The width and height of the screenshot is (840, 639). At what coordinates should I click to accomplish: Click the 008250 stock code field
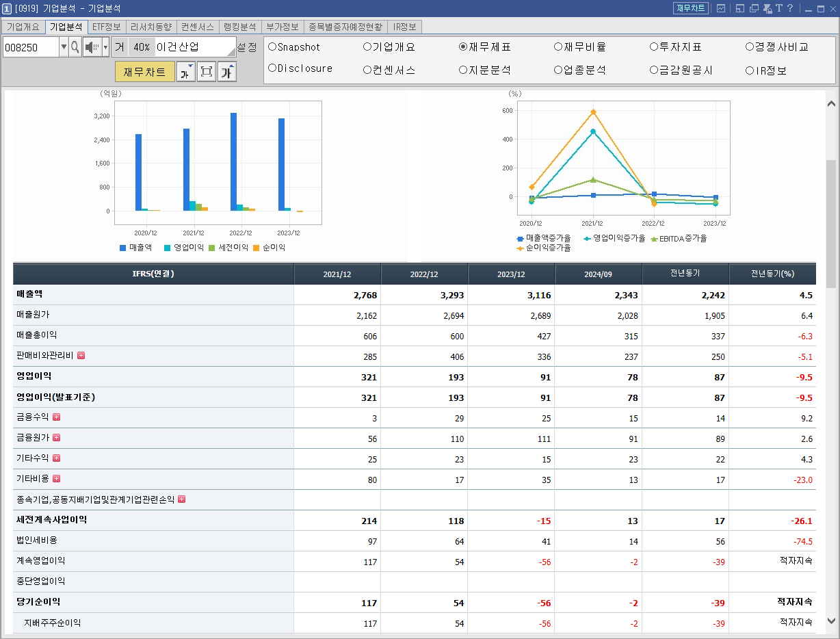(x=31, y=47)
